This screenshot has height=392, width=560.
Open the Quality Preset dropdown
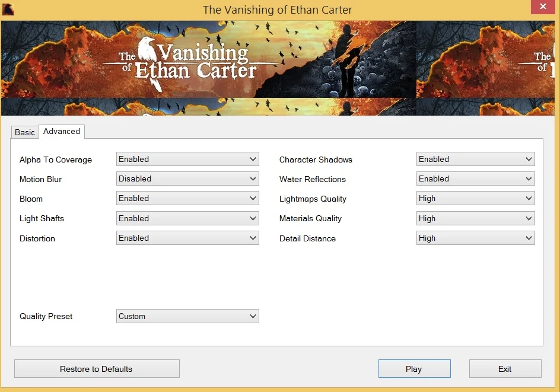click(x=187, y=316)
